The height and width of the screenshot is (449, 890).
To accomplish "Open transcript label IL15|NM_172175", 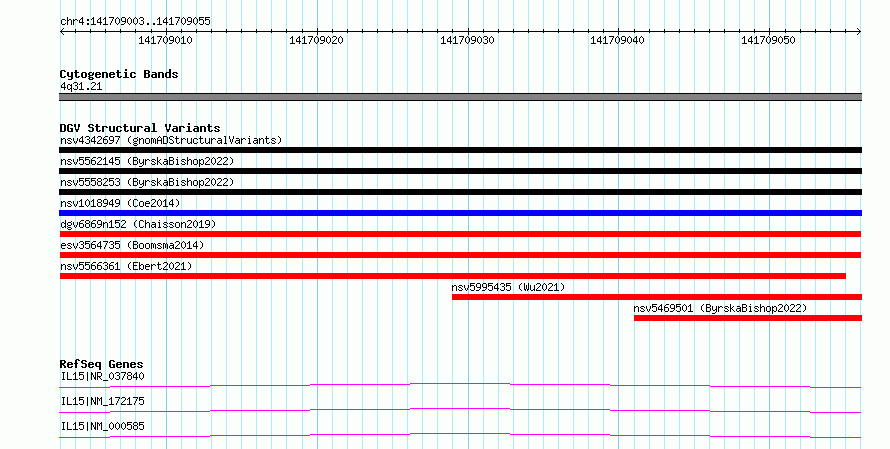I will click(x=102, y=401).
